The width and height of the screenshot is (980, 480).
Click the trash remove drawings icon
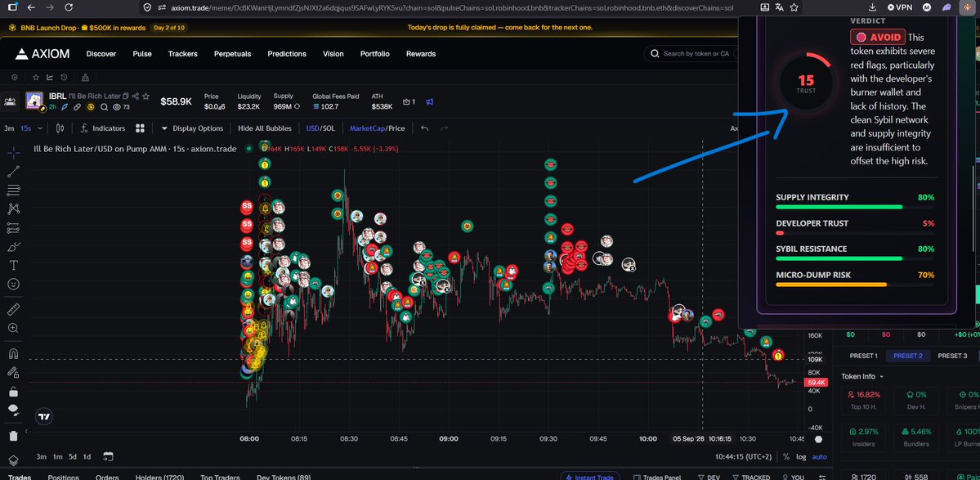(x=13, y=436)
